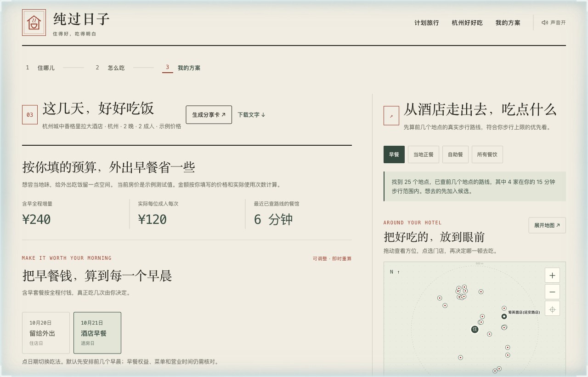Click the 找到 25 个地点 result summary

tap(475, 186)
